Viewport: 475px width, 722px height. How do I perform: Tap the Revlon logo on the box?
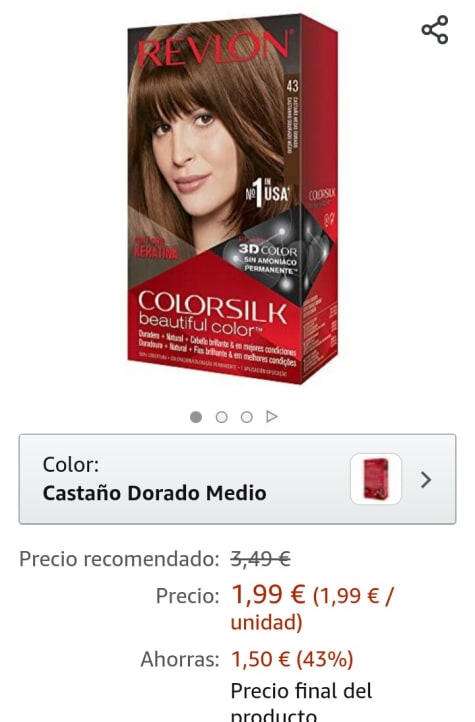214,48
